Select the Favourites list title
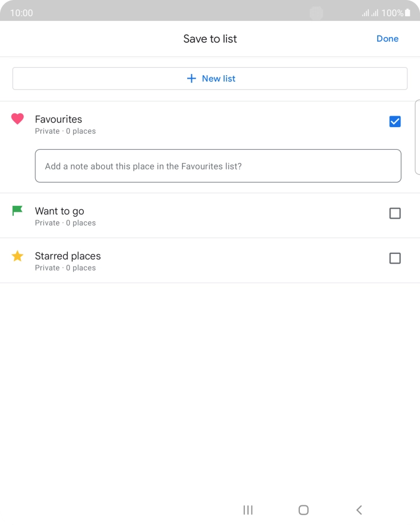 tap(58, 119)
